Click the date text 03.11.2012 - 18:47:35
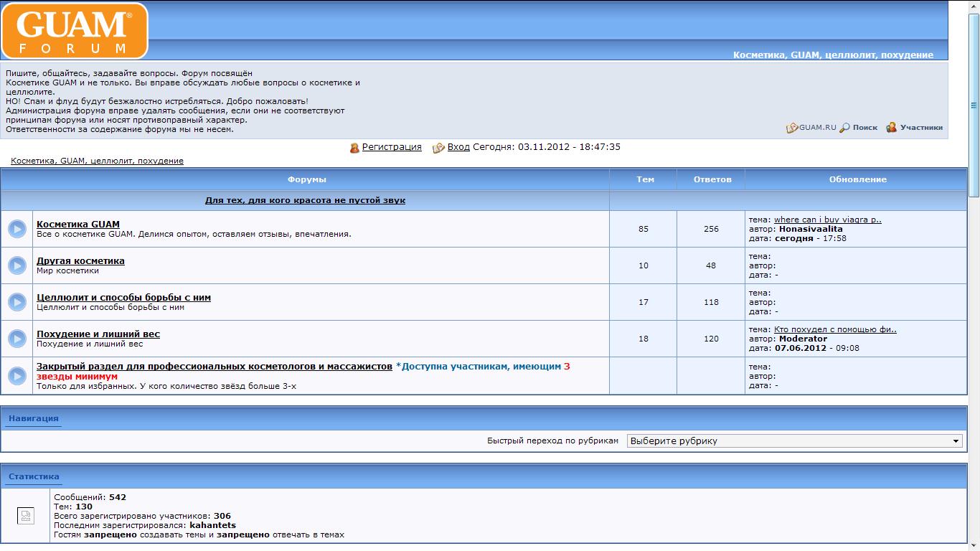 tap(569, 147)
